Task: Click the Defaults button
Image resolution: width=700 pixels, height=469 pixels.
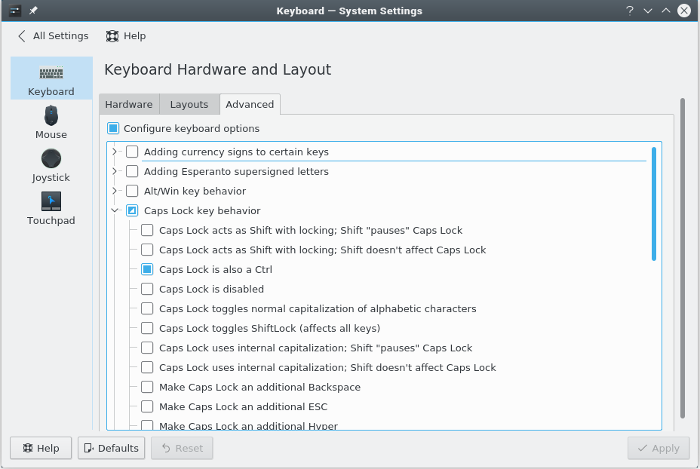Action: point(111,449)
